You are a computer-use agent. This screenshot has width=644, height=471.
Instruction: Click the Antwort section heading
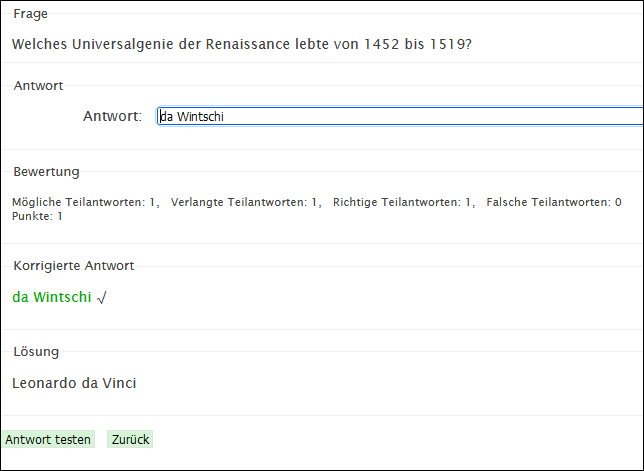(x=38, y=85)
